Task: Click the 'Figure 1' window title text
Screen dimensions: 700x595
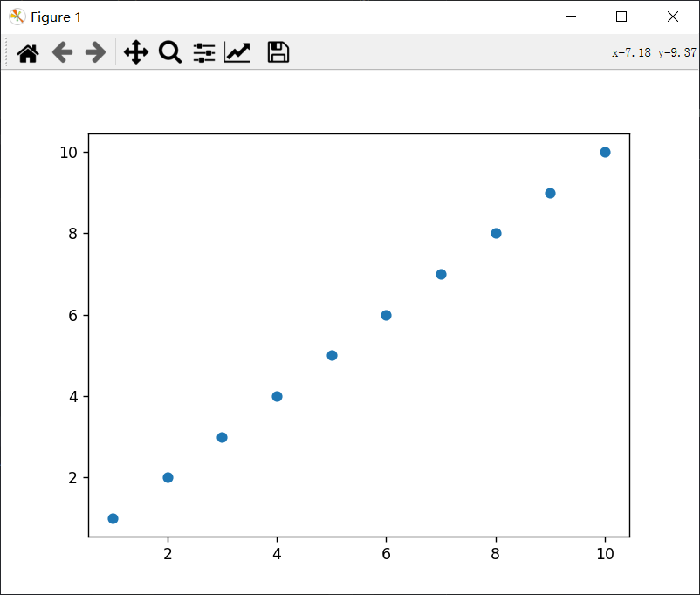Action: [x=56, y=17]
